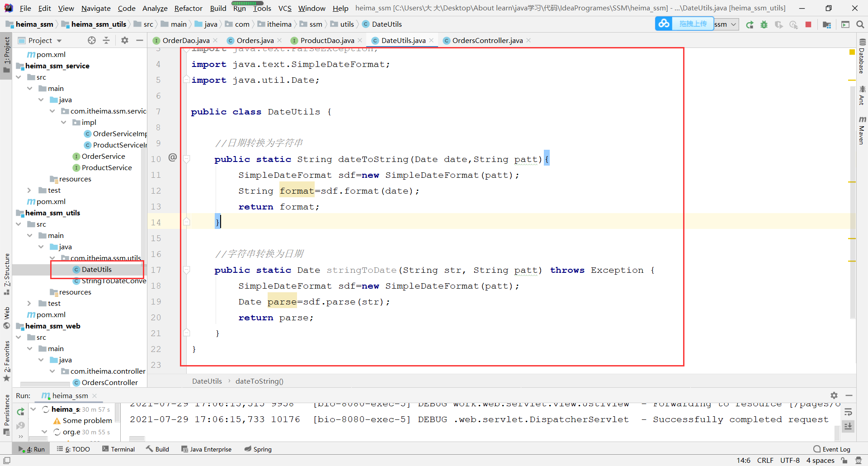This screenshot has width=868, height=466.
Task: Open the Database tool window
Action: click(862, 56)
